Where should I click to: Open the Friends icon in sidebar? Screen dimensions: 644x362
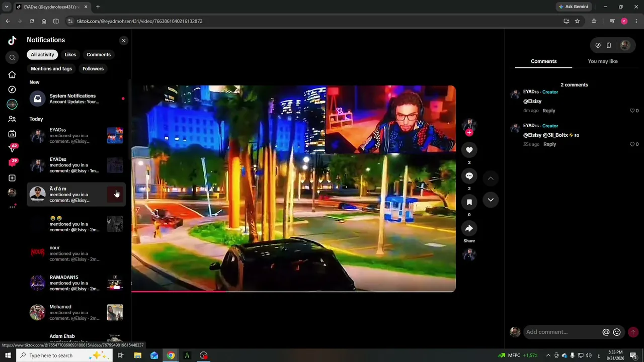pyautogui.click(x=12, y=119)
